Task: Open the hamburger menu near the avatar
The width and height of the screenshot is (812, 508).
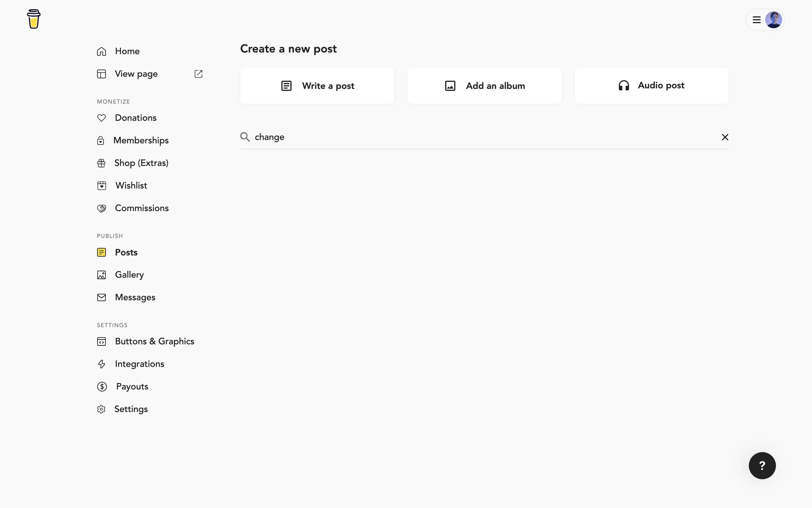Action: (x=757, y=20)
